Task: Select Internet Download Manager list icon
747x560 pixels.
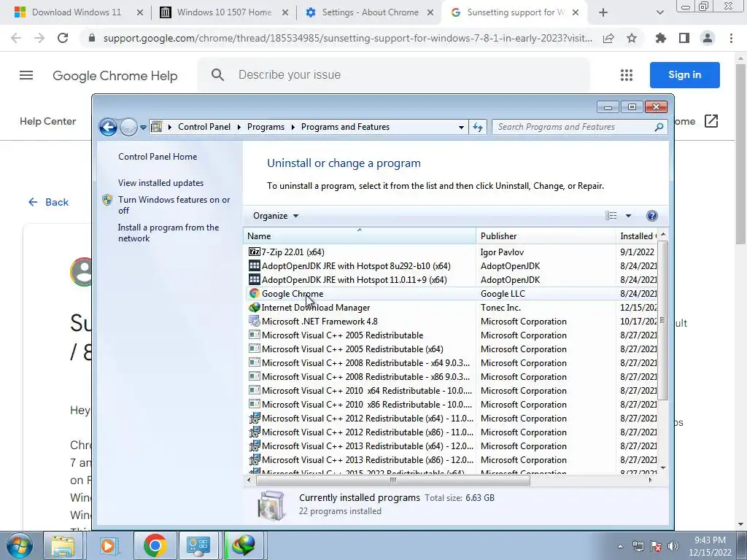Action: (x=255, y=308)
